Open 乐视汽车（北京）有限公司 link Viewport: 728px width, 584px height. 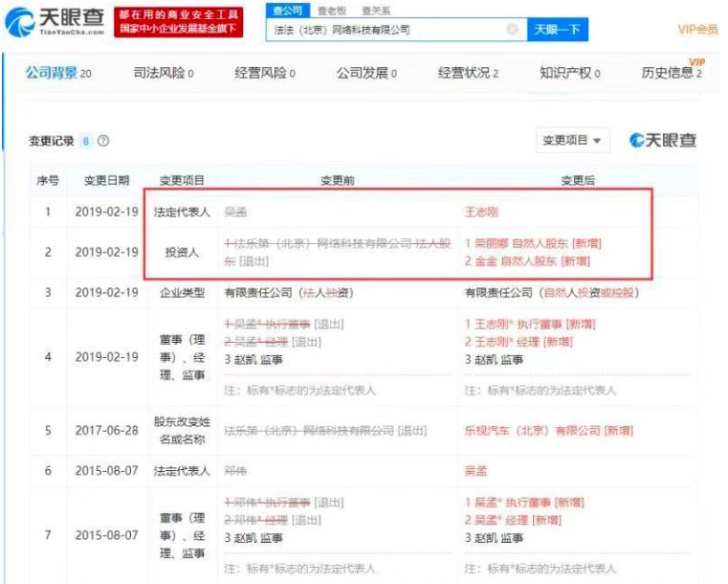[x=532, y=431]
